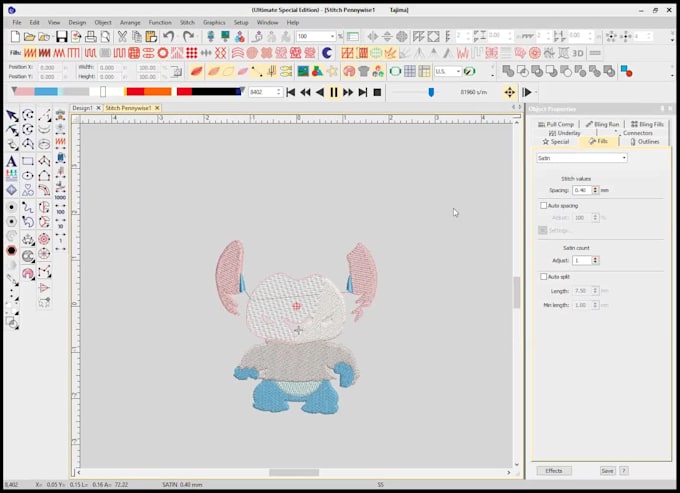Adjust the stitch position 8402 stepper
680x493 pixels.
278,92
